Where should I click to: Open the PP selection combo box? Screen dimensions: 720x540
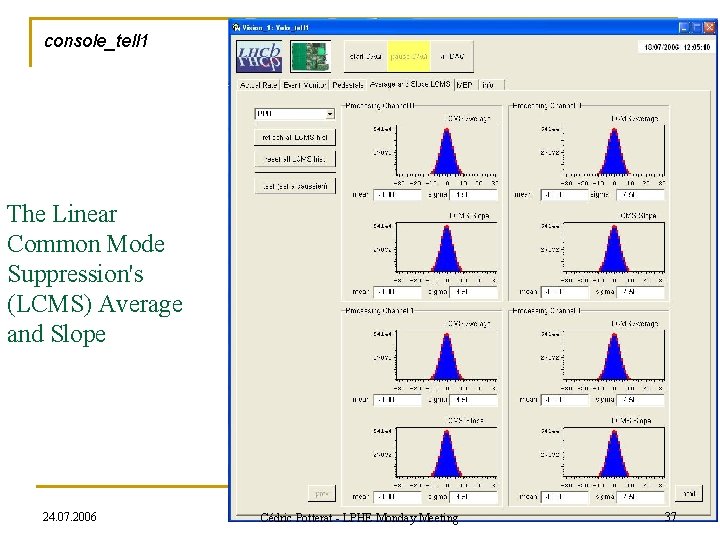tap(295, 113)
